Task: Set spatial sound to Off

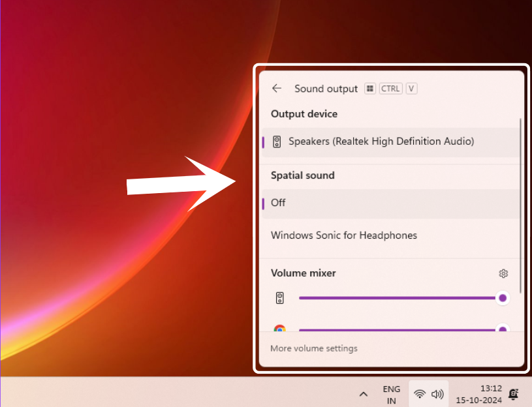Action: pyautogui.click(x=391, y=203)
